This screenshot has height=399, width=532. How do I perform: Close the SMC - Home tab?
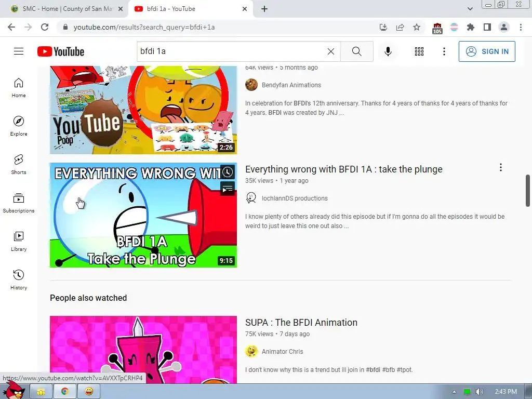click(x=121, y=9)
